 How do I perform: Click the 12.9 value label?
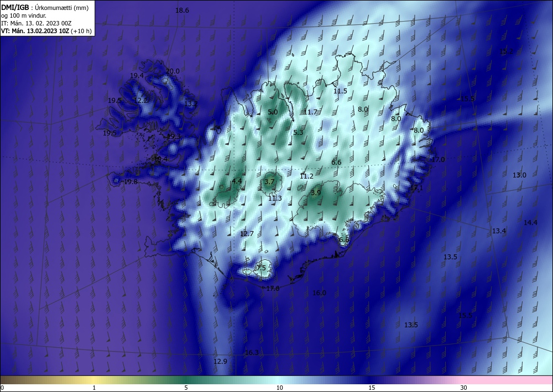[x=221, y=362]
